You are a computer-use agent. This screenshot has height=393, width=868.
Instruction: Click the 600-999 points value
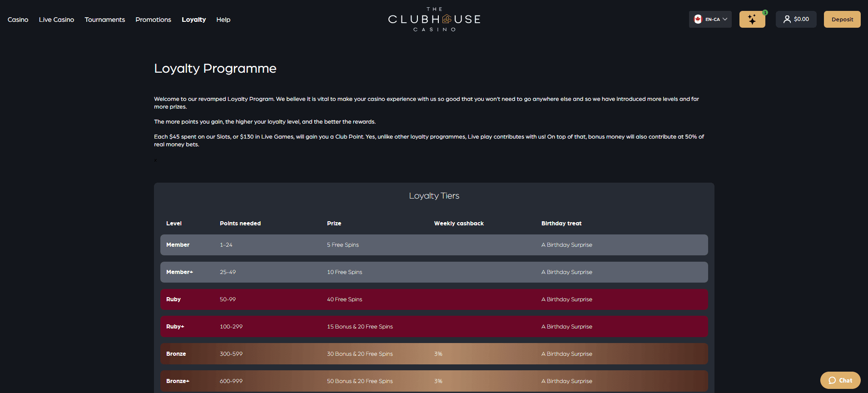(231, 381)
